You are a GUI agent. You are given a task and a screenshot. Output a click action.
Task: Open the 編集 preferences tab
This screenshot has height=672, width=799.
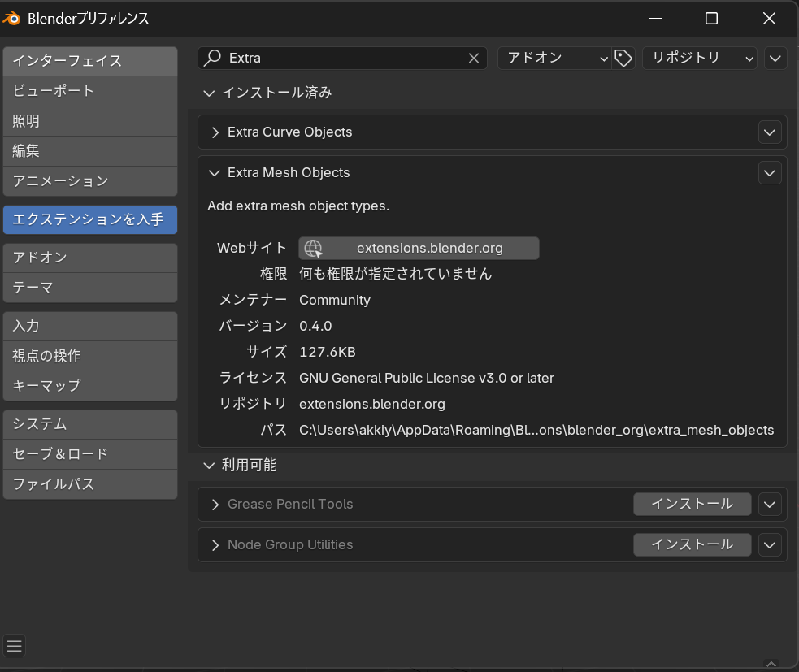[90, 151]
